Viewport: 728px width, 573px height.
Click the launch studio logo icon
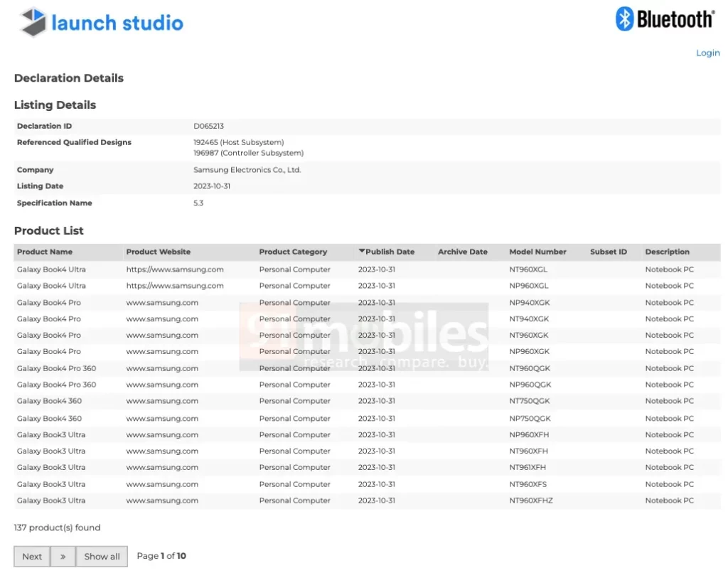[33, 23]
